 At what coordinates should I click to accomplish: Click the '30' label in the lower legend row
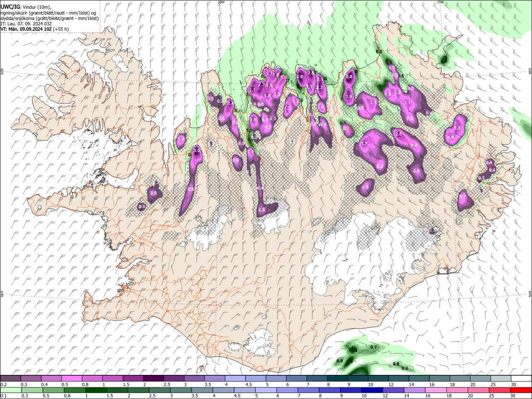point(513,396)
